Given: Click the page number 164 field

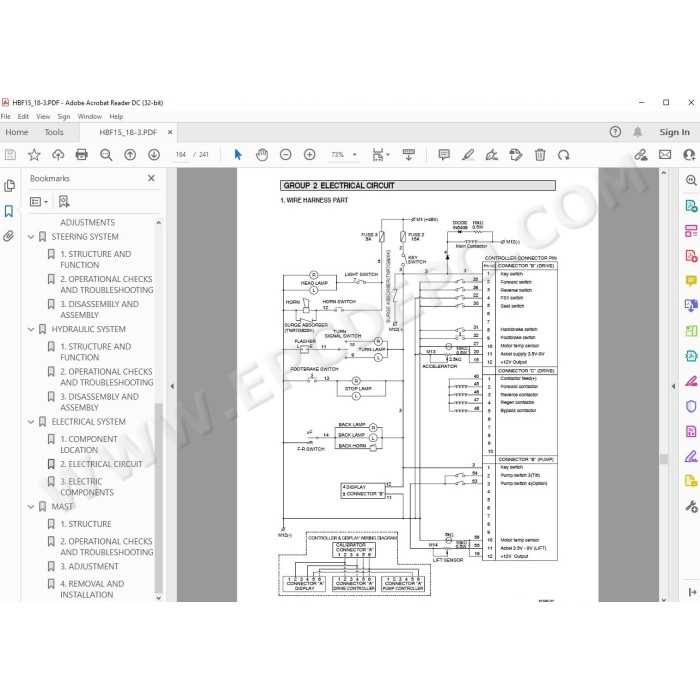Looking at the screenshot, I should pos(181,154).
